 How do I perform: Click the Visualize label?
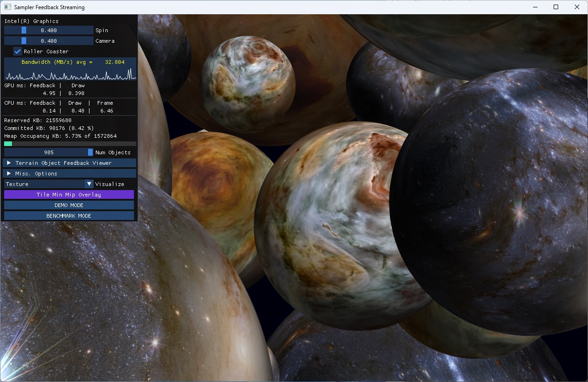point(110,184)
